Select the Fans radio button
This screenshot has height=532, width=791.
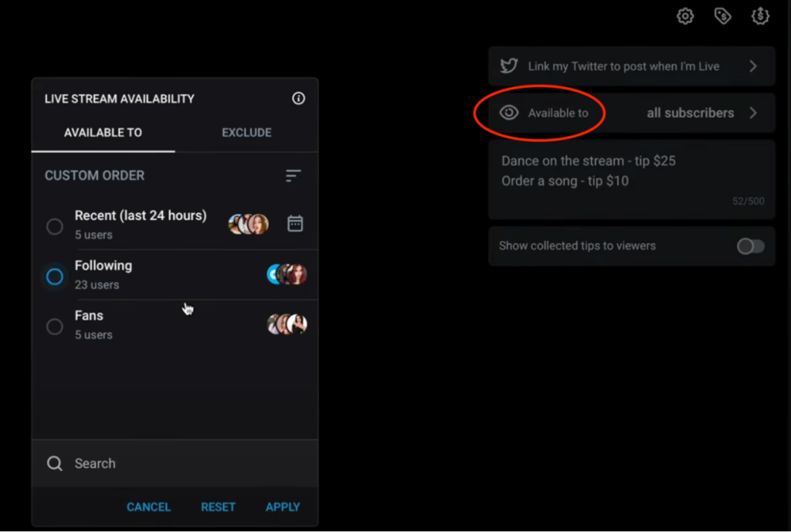click(55, 327)
